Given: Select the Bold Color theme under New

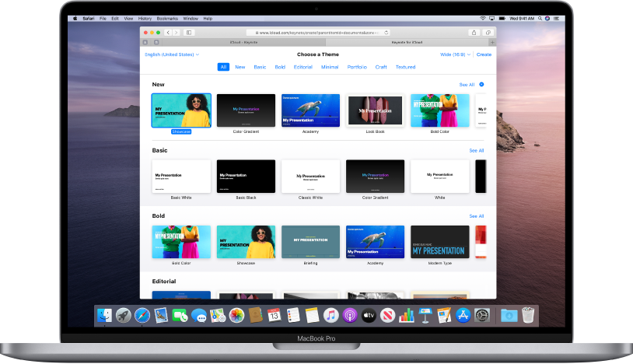Looking at the screenshot, I should tap(439, 110).
